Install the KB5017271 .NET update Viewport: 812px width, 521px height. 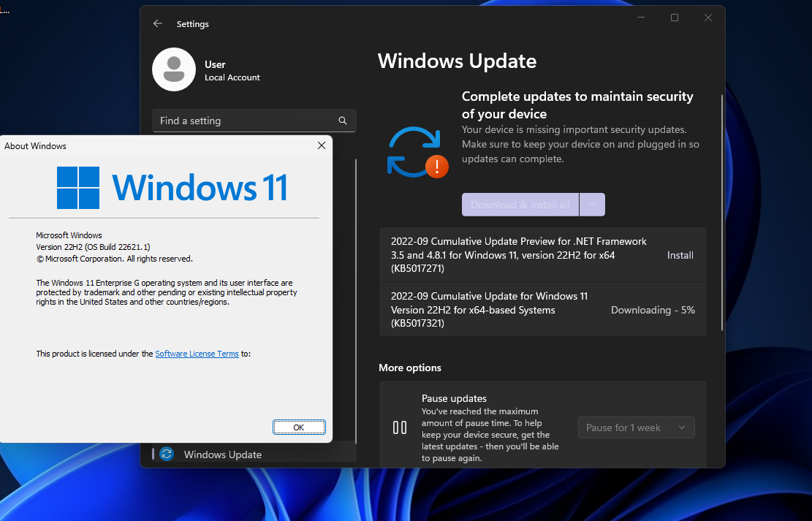[x=680, y=255]
